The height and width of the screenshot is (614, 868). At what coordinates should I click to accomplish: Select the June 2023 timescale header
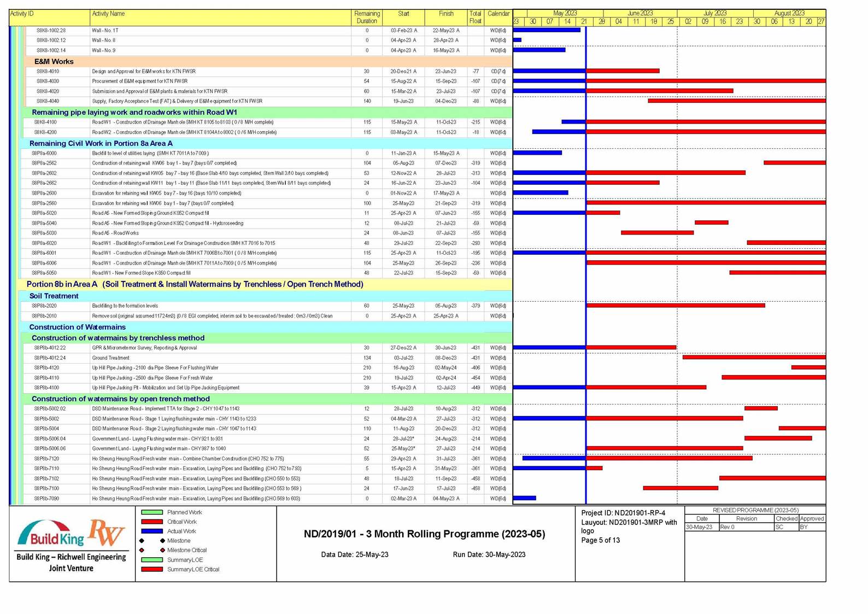(x=640, y=13)
